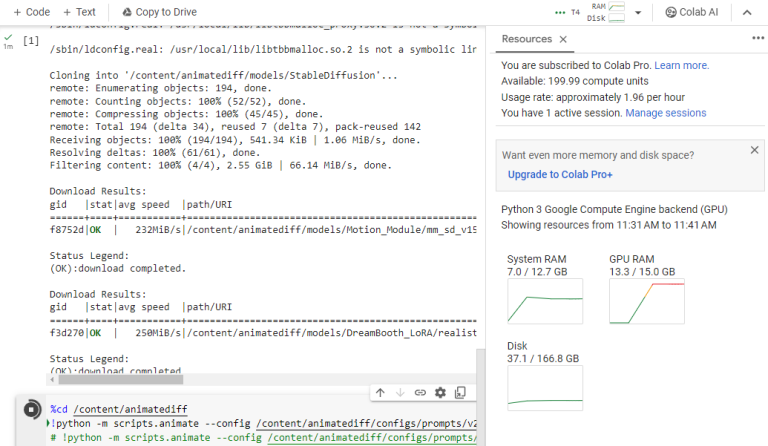
Task: Mirror cell in tab icon
Action: tap(461, 393)
